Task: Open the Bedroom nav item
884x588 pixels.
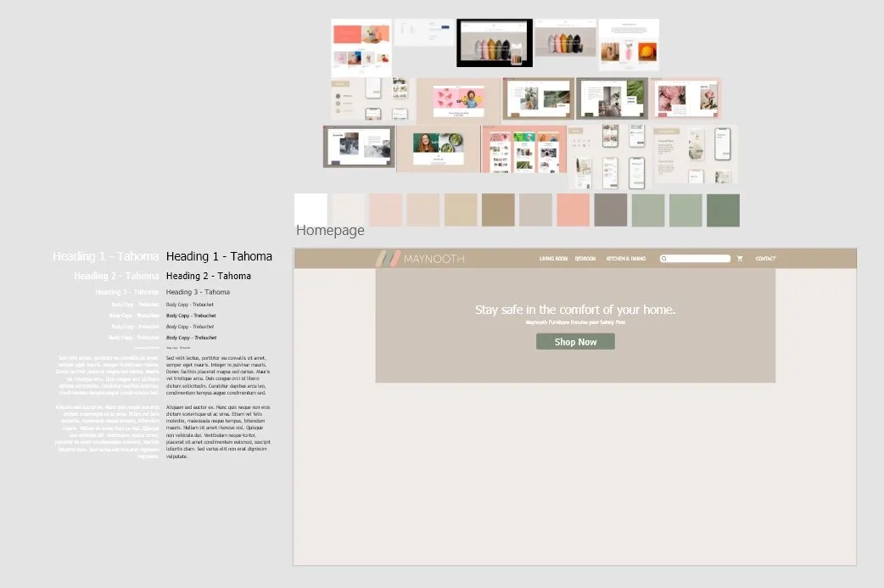Action: pyautogui.click(x=585, y=259)
